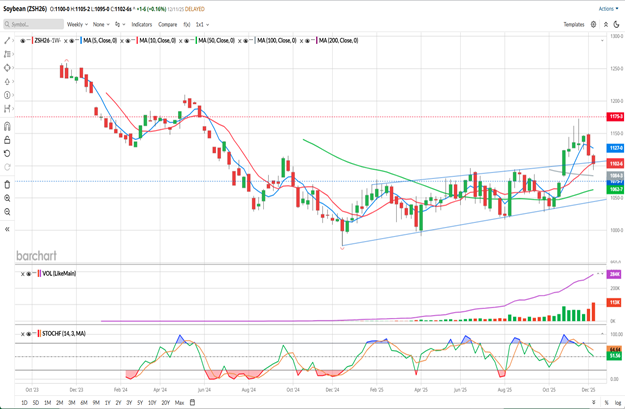Zoom out on the chart
Screen dimensions: 625x409
coord(7,212)
